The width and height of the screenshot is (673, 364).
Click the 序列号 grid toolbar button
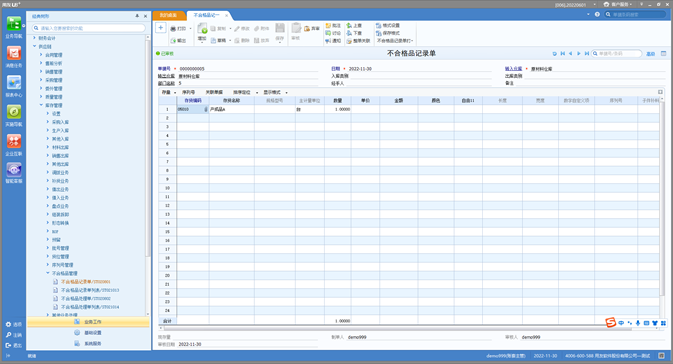(x=188, y=92)
